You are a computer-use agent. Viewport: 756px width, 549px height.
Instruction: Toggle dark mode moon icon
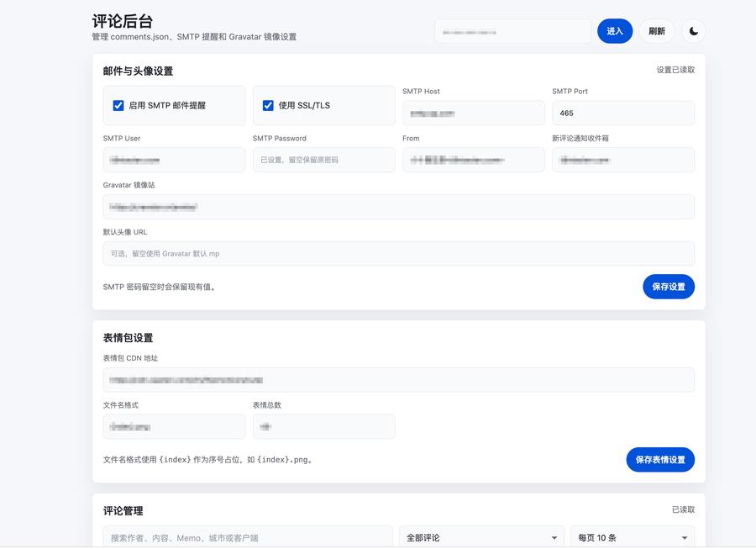693,31
